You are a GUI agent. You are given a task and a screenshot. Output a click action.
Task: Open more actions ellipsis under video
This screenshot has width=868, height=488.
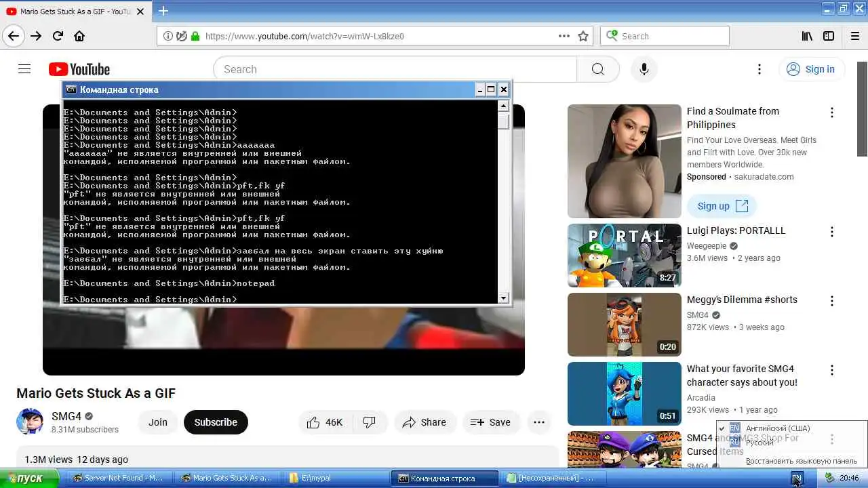(539, 422)
